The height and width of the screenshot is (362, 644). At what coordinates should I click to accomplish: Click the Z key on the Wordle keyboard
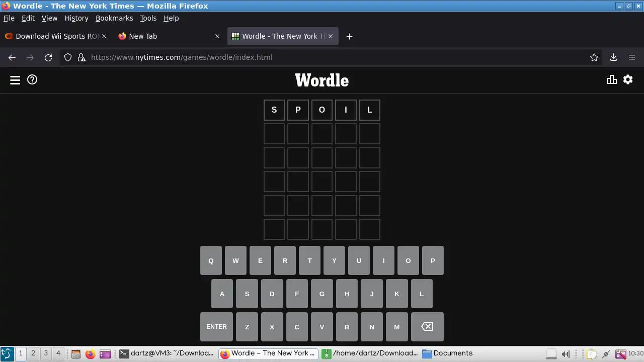click(x=247, y=327)
